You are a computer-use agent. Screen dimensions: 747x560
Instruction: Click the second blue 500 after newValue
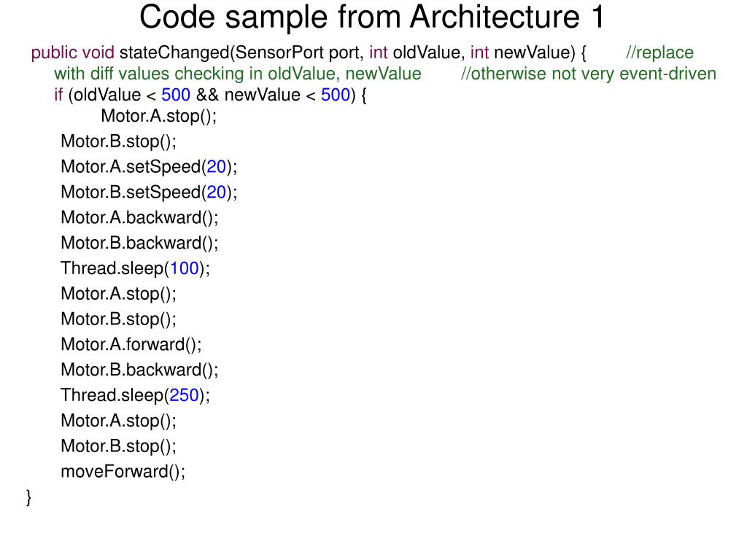click(336, 95)
